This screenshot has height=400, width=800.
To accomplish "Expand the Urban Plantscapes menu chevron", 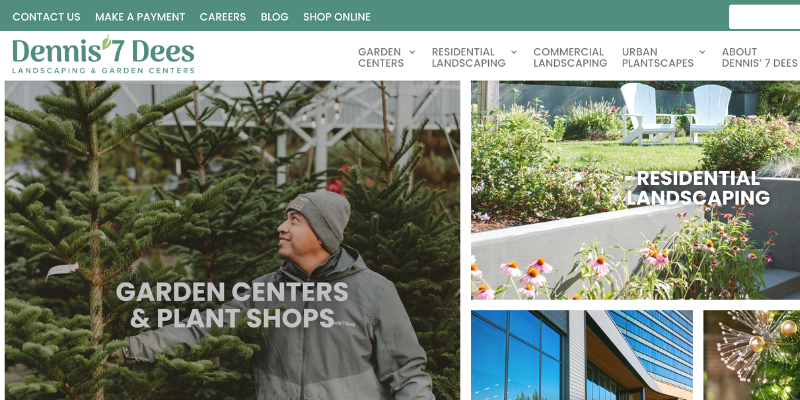I will (702, 52).
